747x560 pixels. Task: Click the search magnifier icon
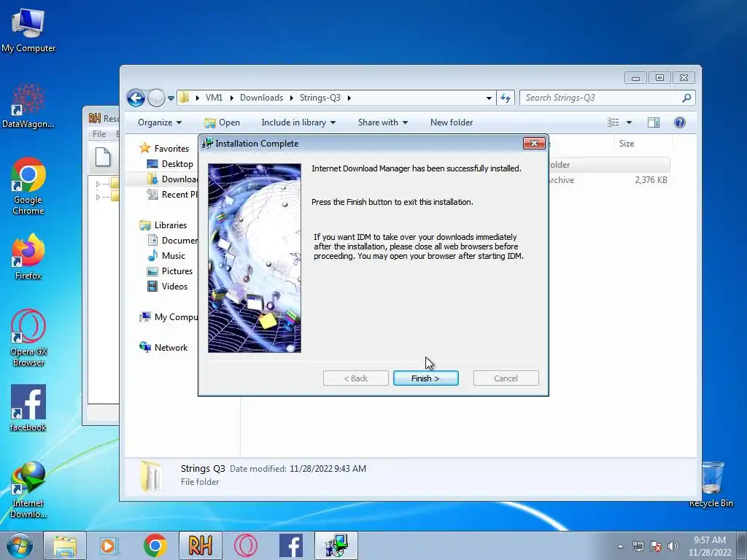[x=686, y=98]
